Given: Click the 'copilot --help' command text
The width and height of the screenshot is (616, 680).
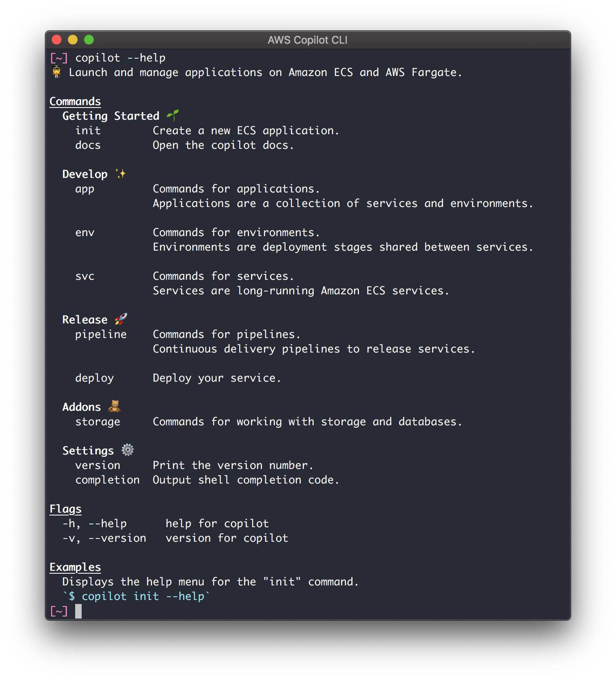Looking at the screenshot, I should point(120,58).
